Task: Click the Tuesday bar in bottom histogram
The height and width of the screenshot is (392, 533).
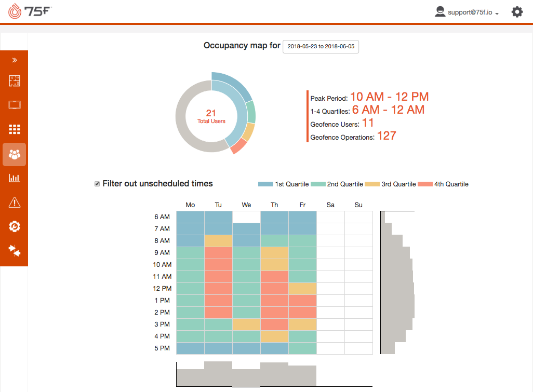Action: tap(218, 374)
